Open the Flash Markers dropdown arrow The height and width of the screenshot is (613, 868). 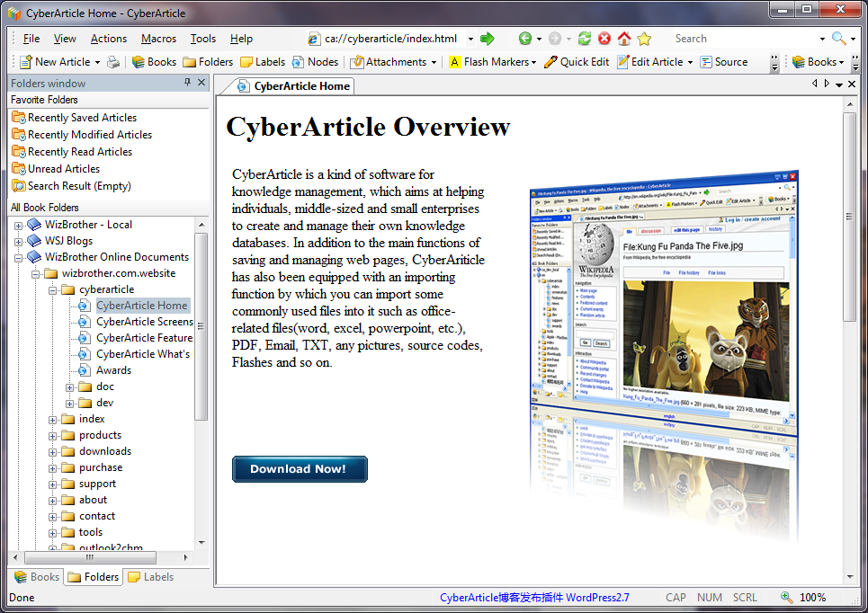click(x=533, y=63)
